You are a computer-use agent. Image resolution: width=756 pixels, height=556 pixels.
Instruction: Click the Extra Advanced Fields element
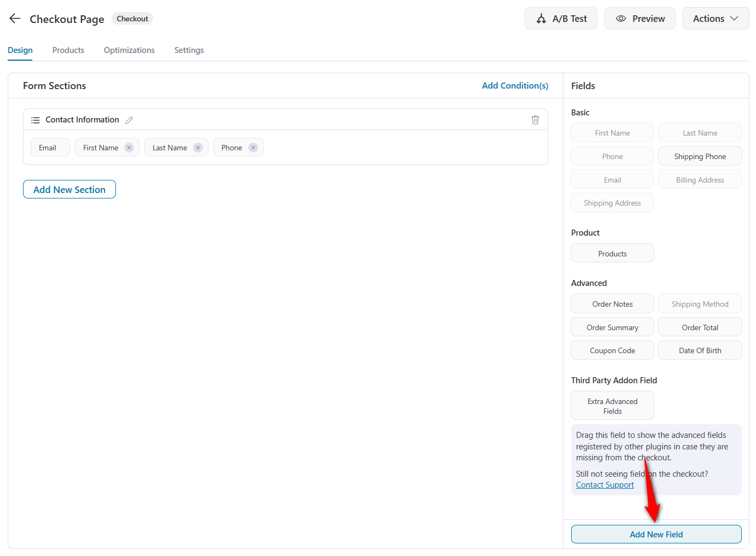(x=612, y=405)
